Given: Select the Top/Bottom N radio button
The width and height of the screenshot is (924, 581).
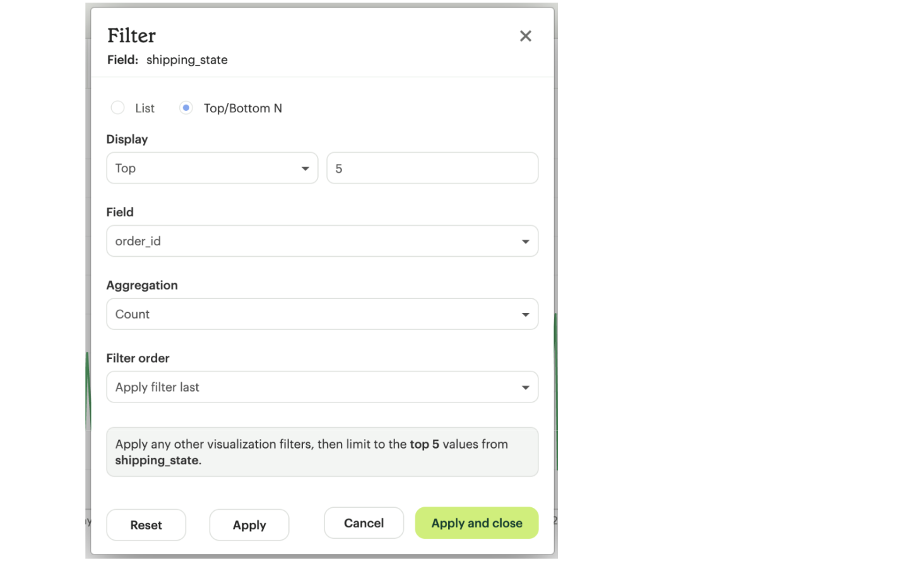Looking at the screenshot, I should pyautogui.click(x=186, y=108).
